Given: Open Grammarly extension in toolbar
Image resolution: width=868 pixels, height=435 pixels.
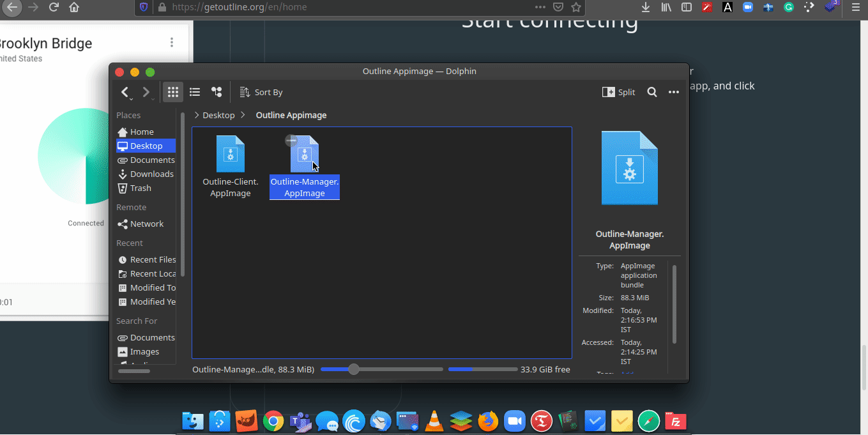Looking at the screenshot, I should [x=789, y=7].
